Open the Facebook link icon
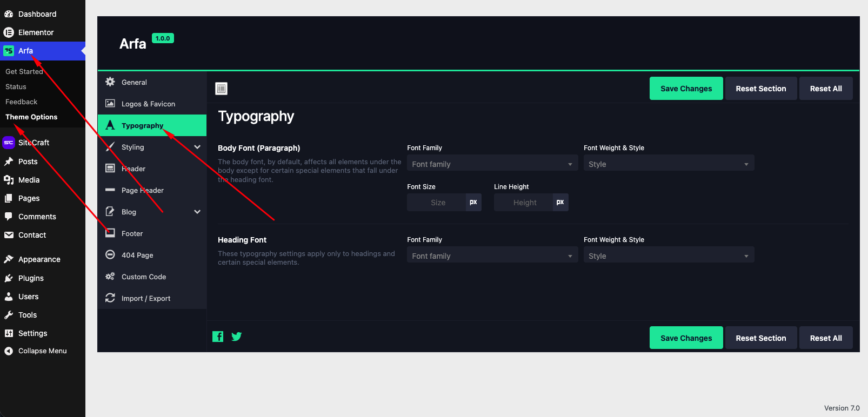868x417 pixels. click(218, 337)
